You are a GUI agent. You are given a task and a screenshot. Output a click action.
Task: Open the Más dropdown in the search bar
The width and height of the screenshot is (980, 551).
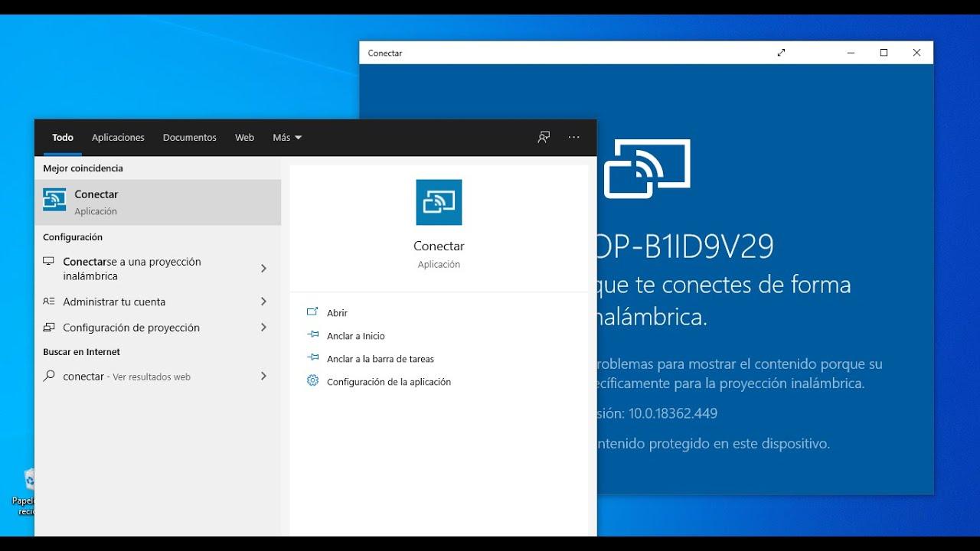[x=286, y=137]
